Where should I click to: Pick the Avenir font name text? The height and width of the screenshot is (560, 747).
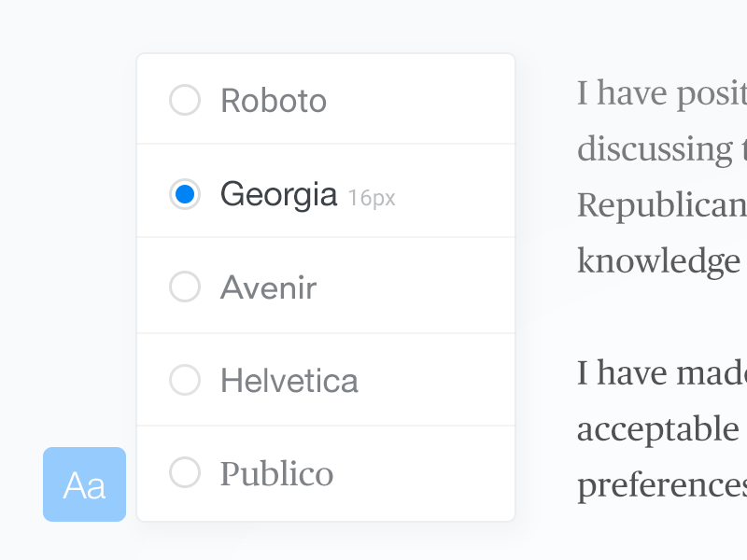268,287
